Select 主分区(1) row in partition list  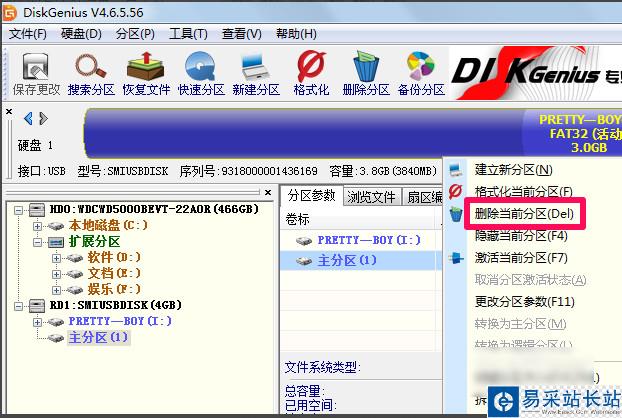(x=361, y=261)
